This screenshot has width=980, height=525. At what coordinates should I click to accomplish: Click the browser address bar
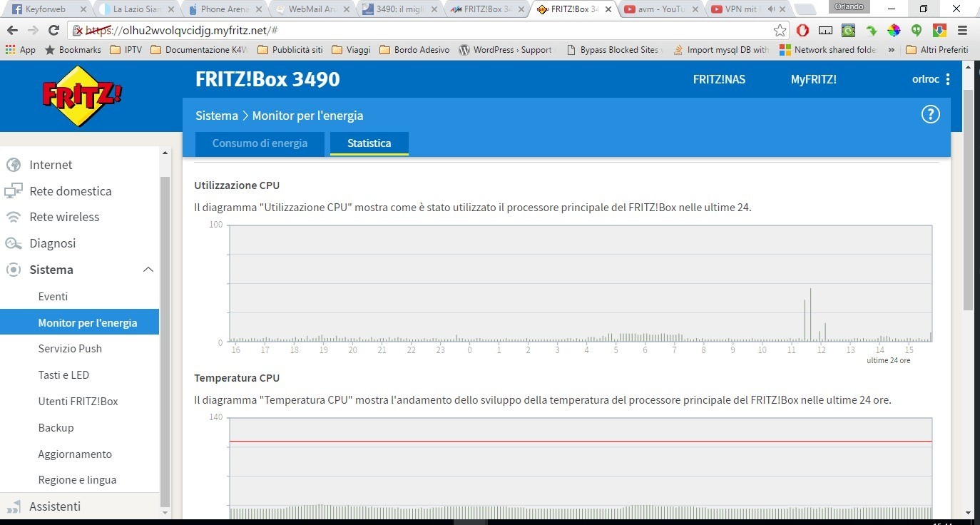click(428, 31)
